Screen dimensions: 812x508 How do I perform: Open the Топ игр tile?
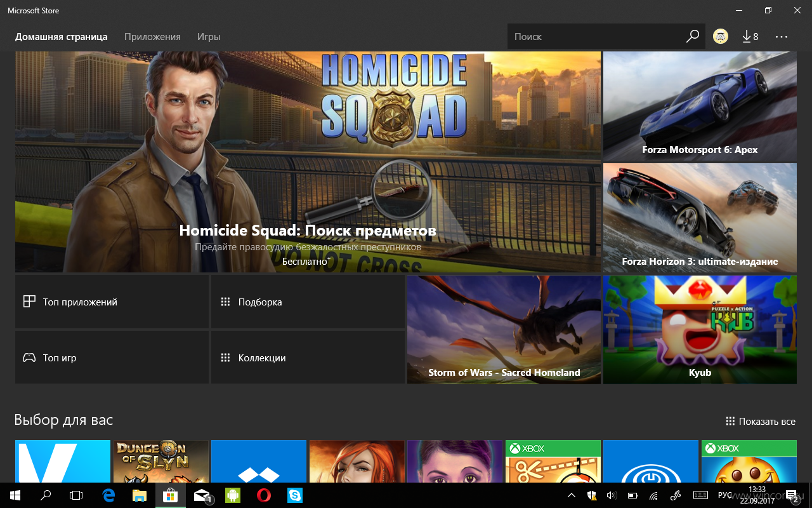click(x=112, y=358)
